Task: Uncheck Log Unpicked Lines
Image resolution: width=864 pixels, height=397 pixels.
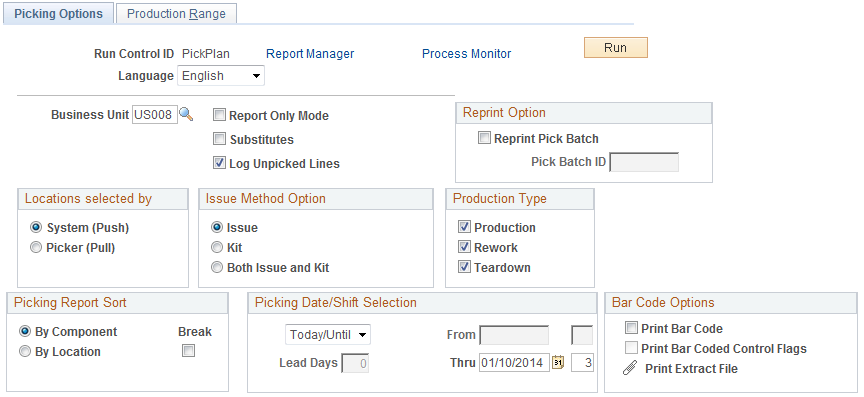Action: pyautogui.click(x=219, y=163)
